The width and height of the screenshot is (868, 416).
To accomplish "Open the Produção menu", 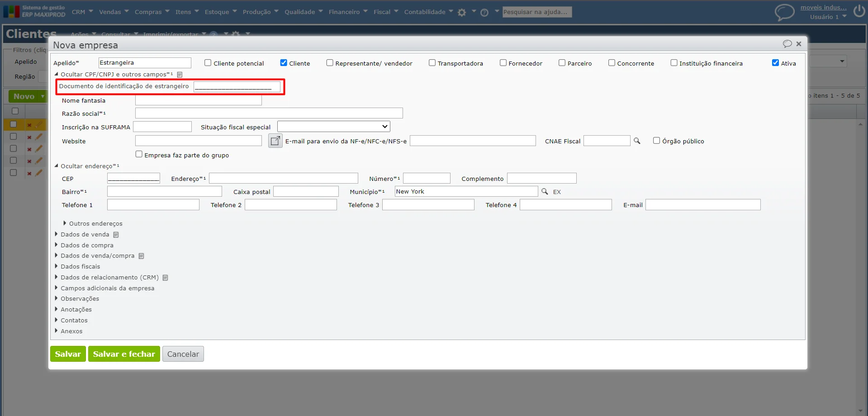I will 261,12.
